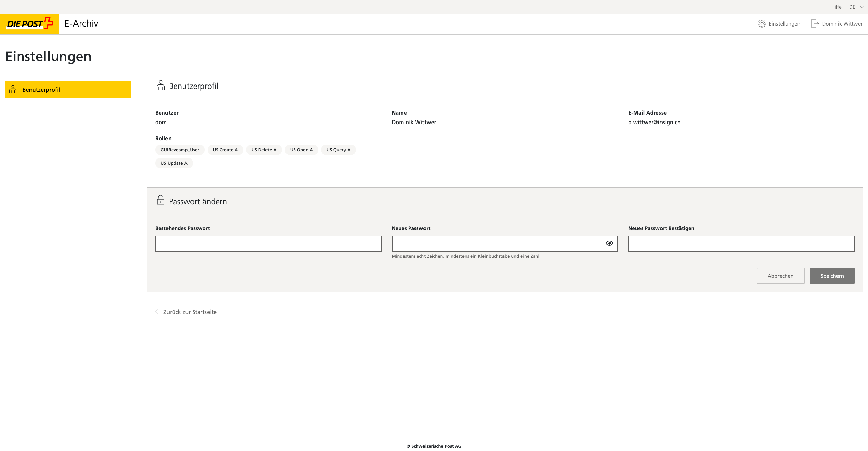Click the logout arrow icon
The width and height of the screenshot is (868, 451).
click(x=815, y=24)
